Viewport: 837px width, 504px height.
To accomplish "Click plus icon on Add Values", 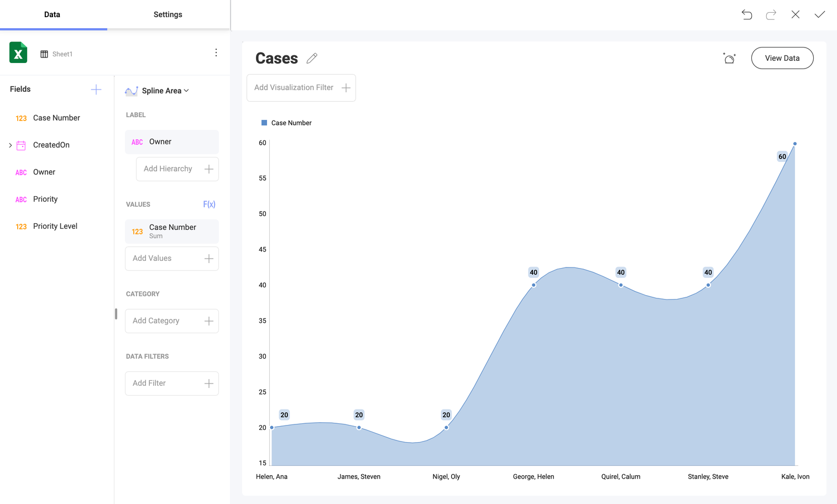I will pos(209,259).
